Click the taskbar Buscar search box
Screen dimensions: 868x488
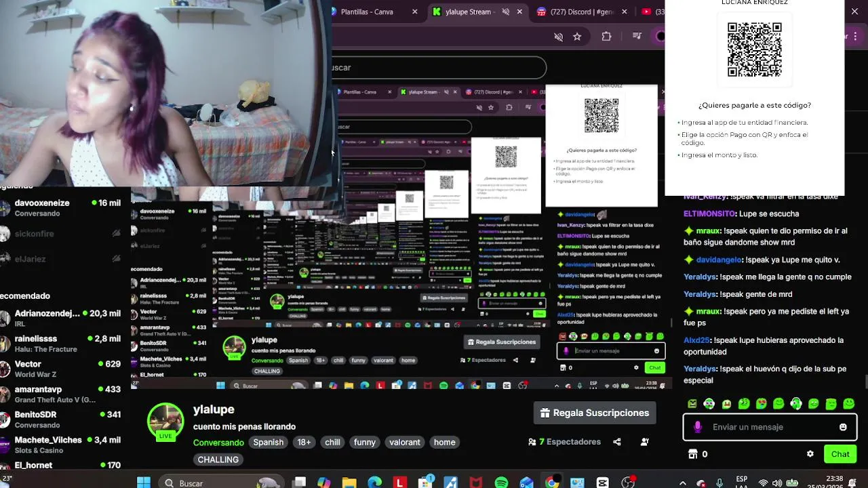pos(220,483)
